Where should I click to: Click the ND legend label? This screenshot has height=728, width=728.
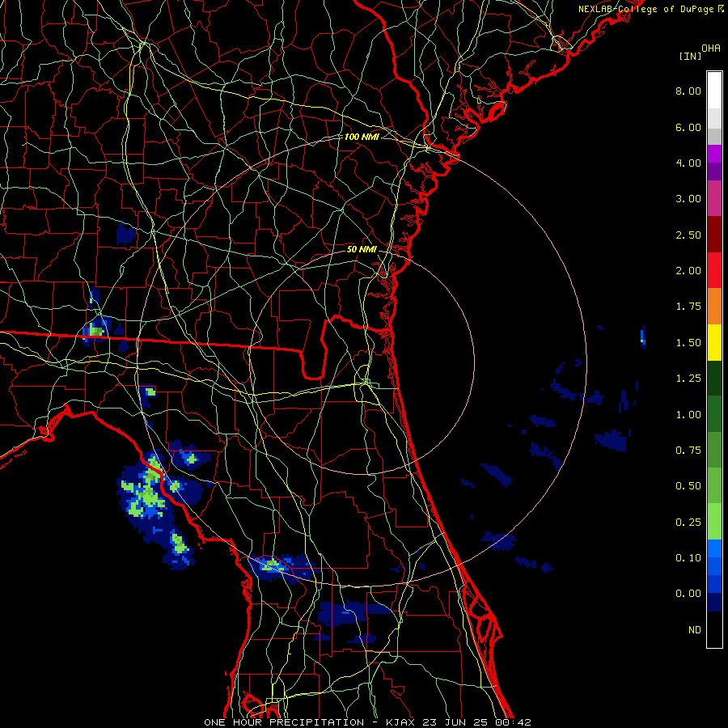pos(695,630)
